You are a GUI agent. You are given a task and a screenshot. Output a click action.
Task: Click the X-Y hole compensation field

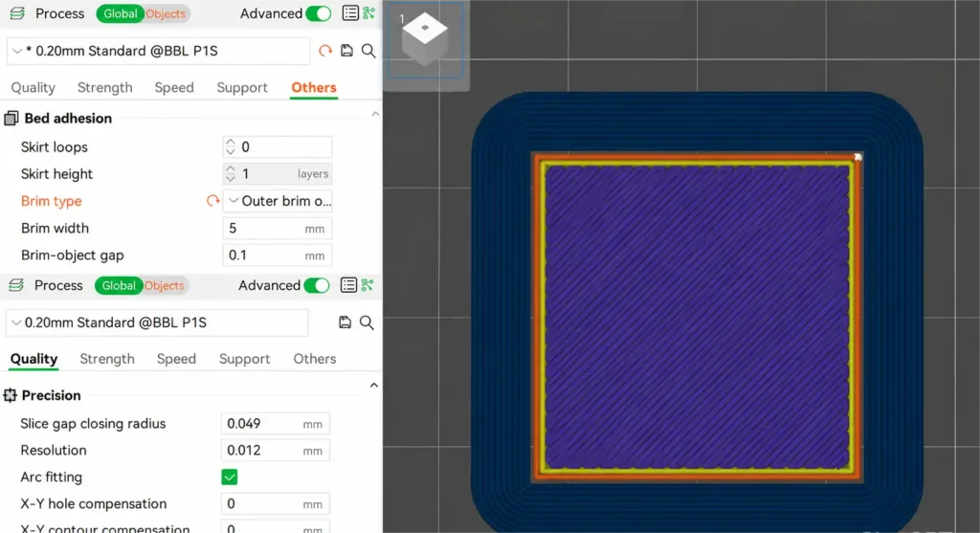(x=276, y=503)
